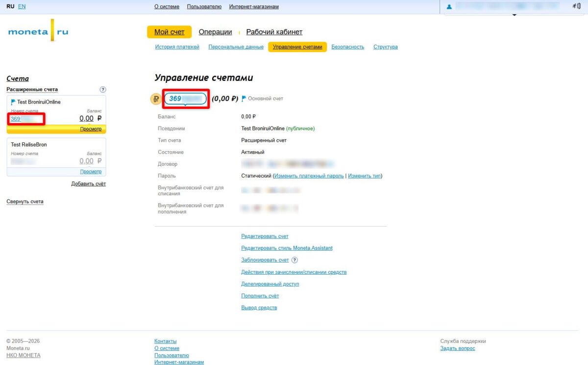This screenshot has height=365, width=588.
Task: Click Просмотр on Test ReliseBron card
Action: 91,172
